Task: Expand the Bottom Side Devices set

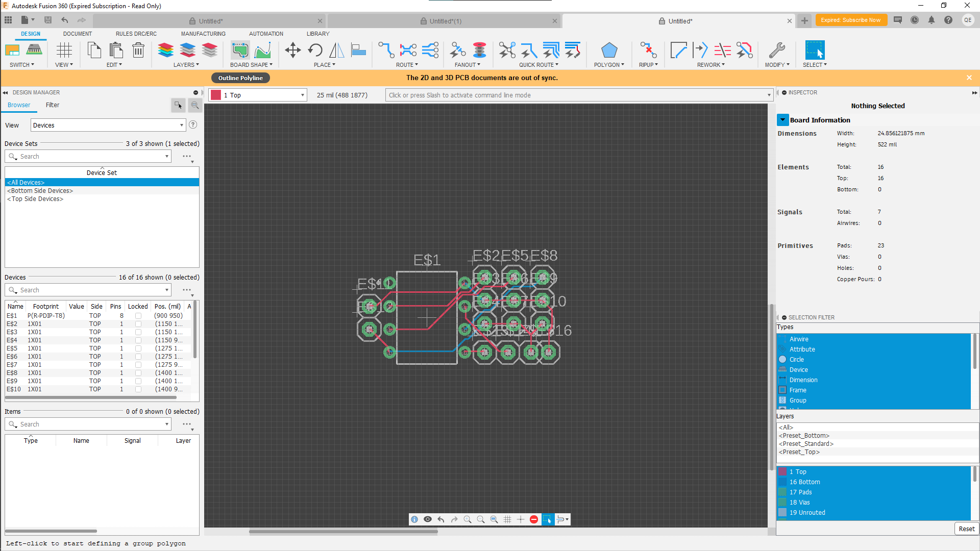Action: coord(40,190)
